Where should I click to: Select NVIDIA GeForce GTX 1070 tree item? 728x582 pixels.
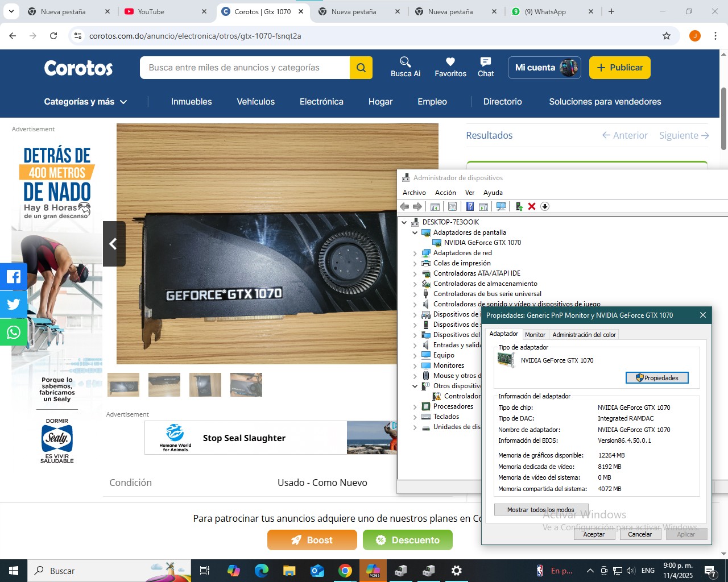point(482,243)
